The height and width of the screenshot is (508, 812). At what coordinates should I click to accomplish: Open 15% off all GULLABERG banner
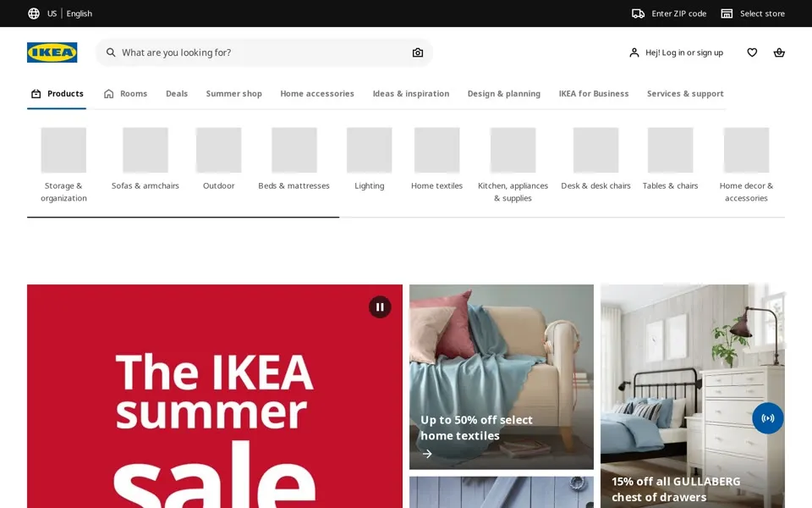tap(693, 396)
